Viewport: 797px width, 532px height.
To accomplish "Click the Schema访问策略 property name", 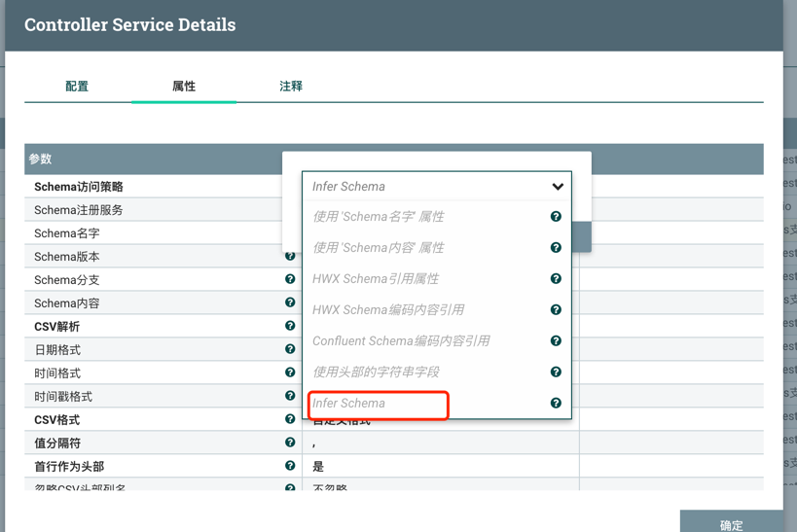I will coord(79,187).
